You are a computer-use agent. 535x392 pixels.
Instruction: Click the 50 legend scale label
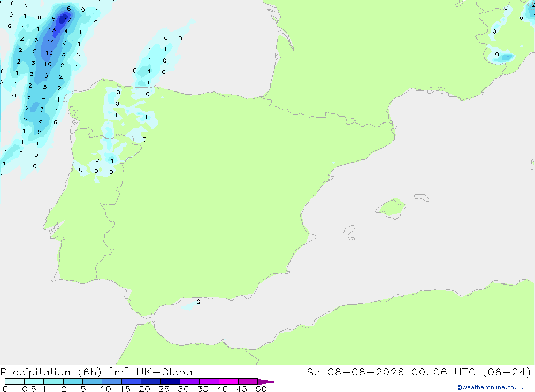[261, 389]
